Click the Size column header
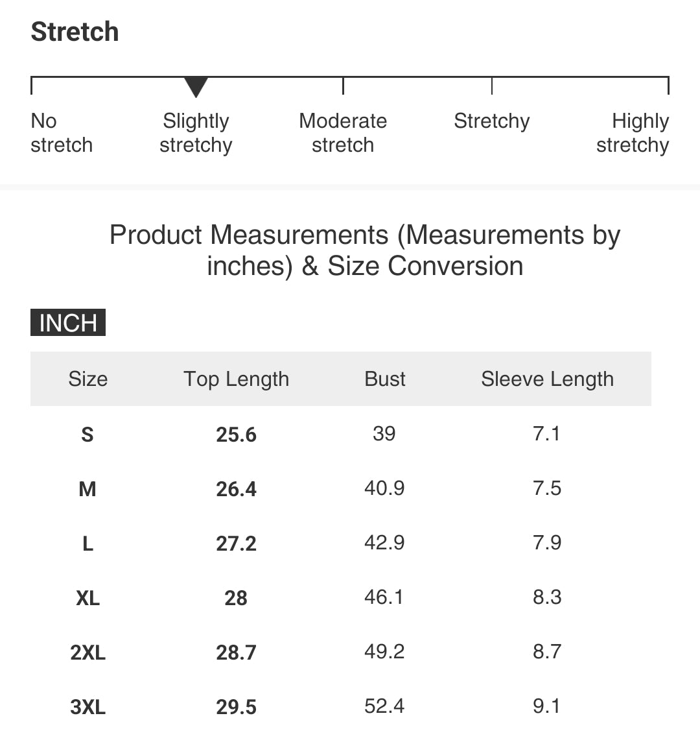700x742 pixels. tap(88, 379)
